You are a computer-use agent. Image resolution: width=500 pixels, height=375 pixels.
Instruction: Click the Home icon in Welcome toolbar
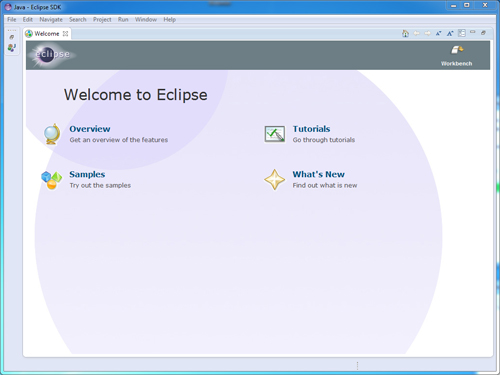click(x=405, y=33)
